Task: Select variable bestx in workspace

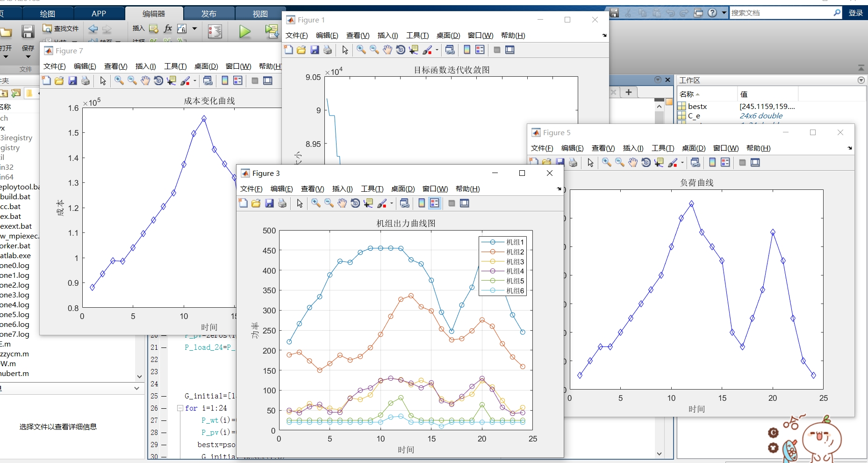Action: 697,106
